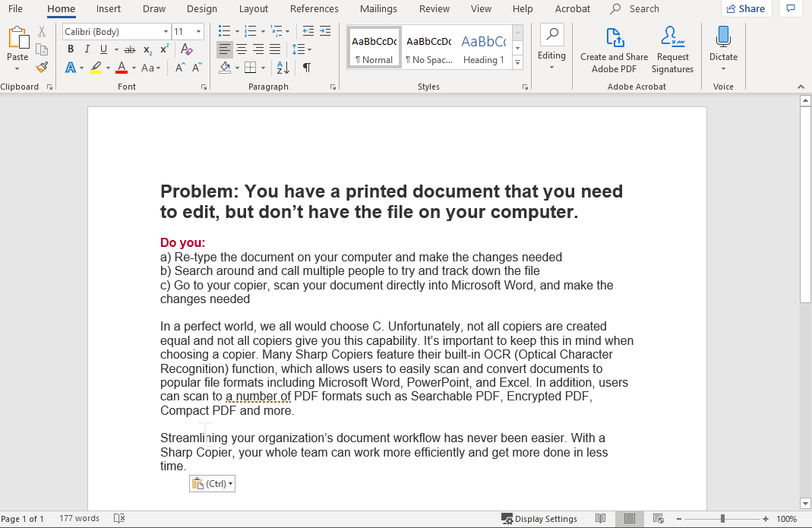Open the font color dropdown arrow
Screen dimensions: 812x528
pyautogui.click(x=134, y=68)
